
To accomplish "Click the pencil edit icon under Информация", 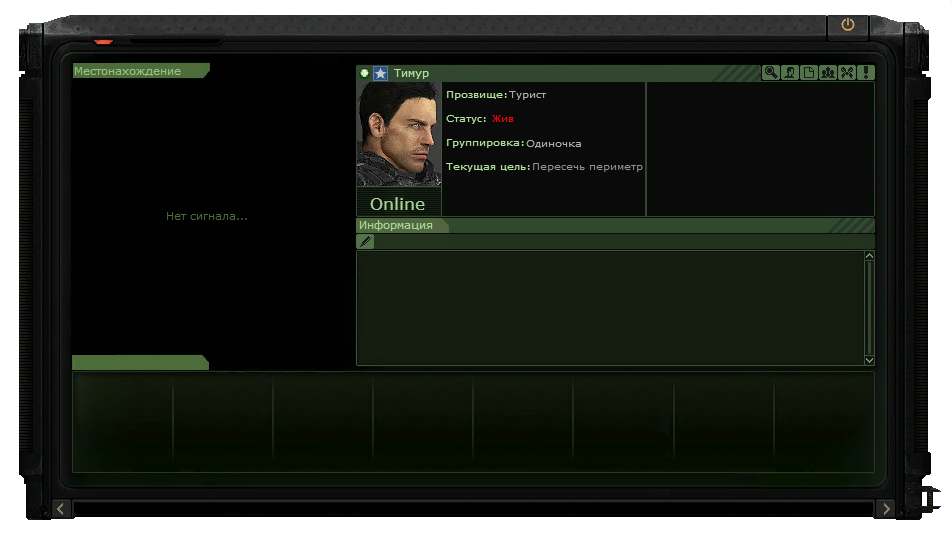I will [x=366, y=241].
